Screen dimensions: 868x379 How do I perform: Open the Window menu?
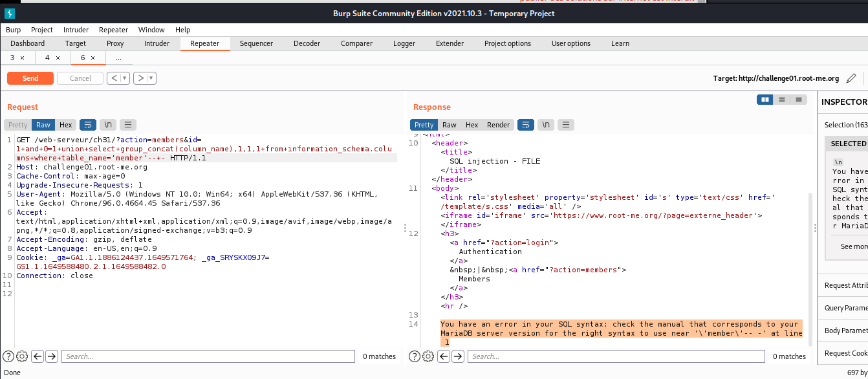151,30
